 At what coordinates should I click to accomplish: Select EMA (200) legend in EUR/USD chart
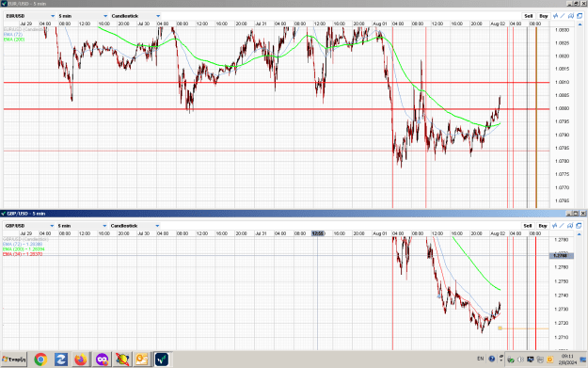coord(14,39)
